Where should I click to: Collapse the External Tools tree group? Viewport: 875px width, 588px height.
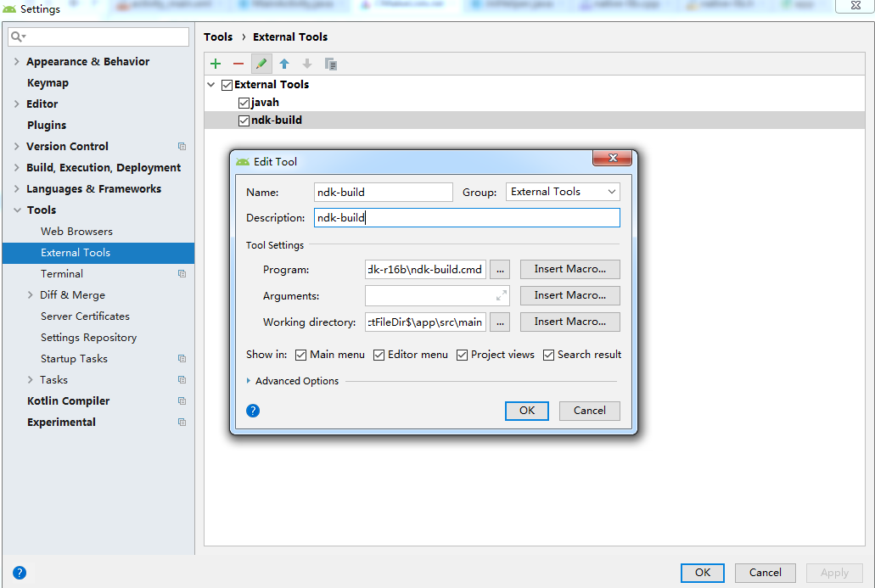click(211, 85)
